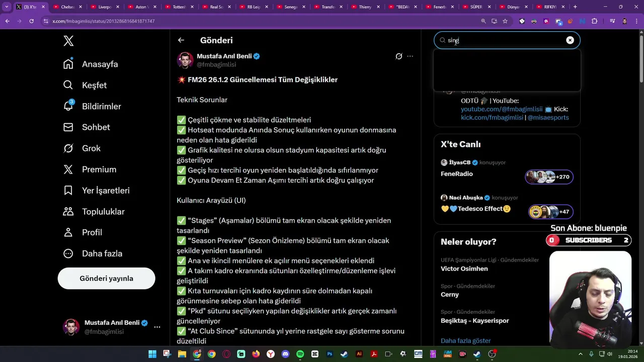Click the X logo in sidebar
This screenshot has width=644, height=362.
click(68, 41)
